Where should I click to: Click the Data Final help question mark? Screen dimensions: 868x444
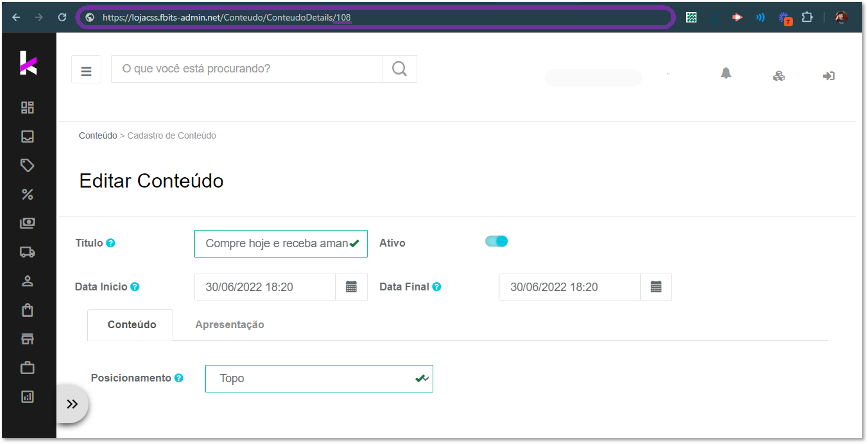pos(437,287)
